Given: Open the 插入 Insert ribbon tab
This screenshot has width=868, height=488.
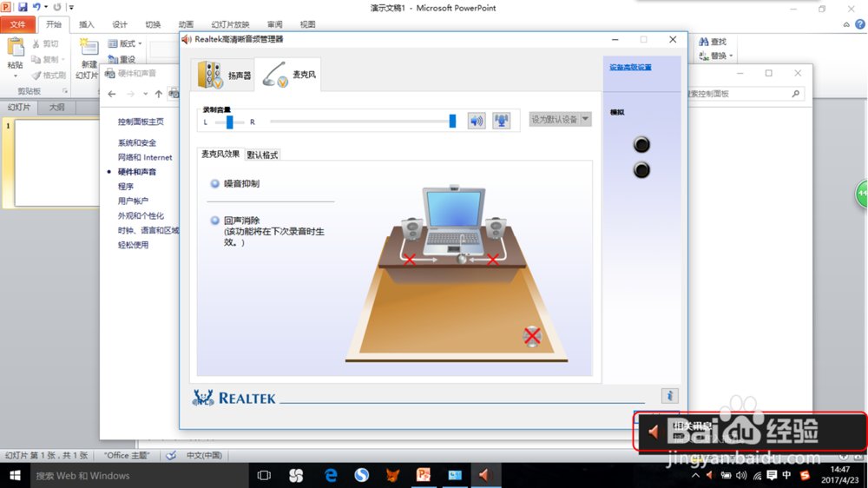Looking at the screenshot, I should (86, 24).
